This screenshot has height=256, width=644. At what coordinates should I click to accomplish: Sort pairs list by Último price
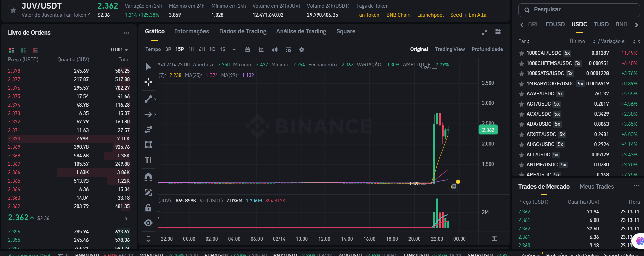point(583,41)
